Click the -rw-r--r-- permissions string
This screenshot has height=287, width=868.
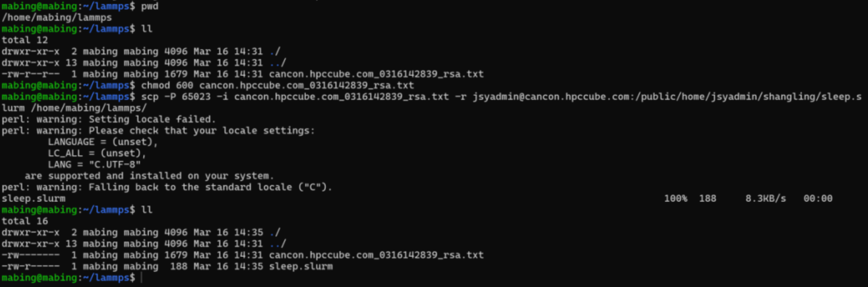[x=31, y=74]
